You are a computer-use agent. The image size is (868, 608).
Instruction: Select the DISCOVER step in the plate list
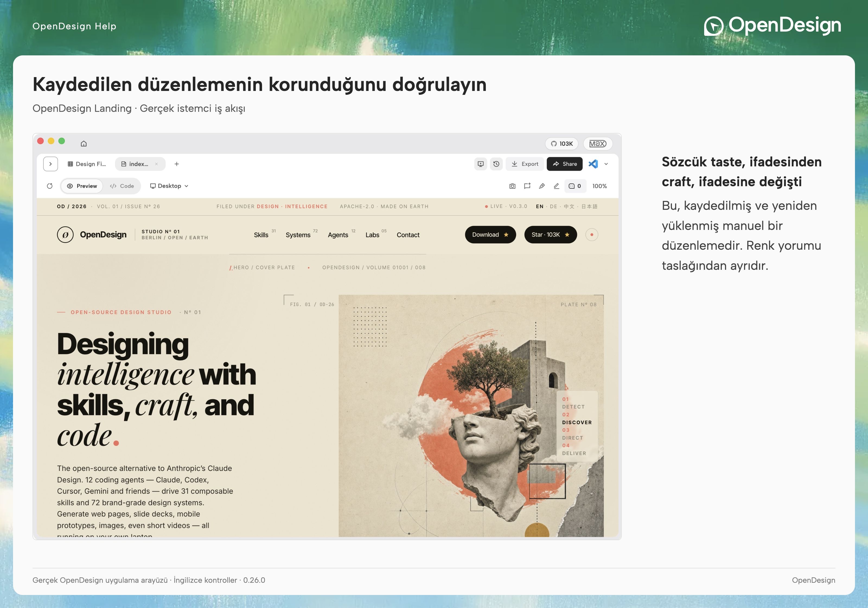coord(577,422)
